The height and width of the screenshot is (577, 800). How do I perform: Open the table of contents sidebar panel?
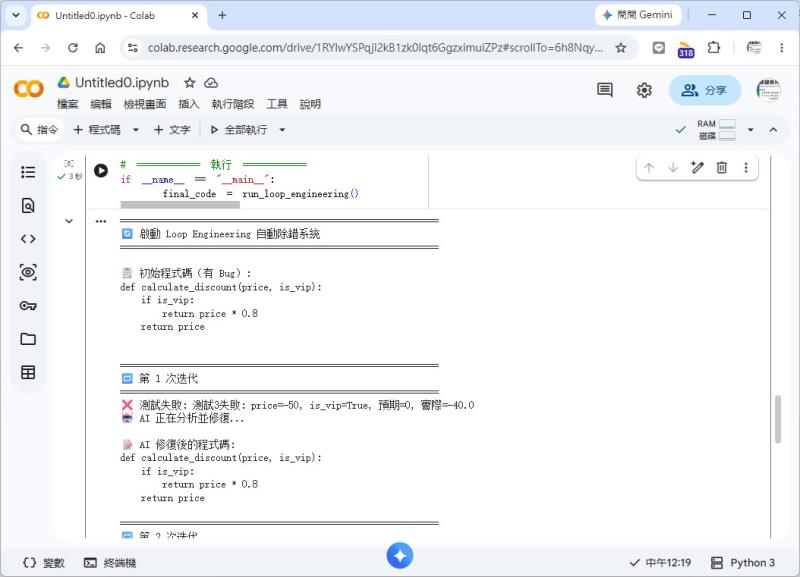point(28,172)
